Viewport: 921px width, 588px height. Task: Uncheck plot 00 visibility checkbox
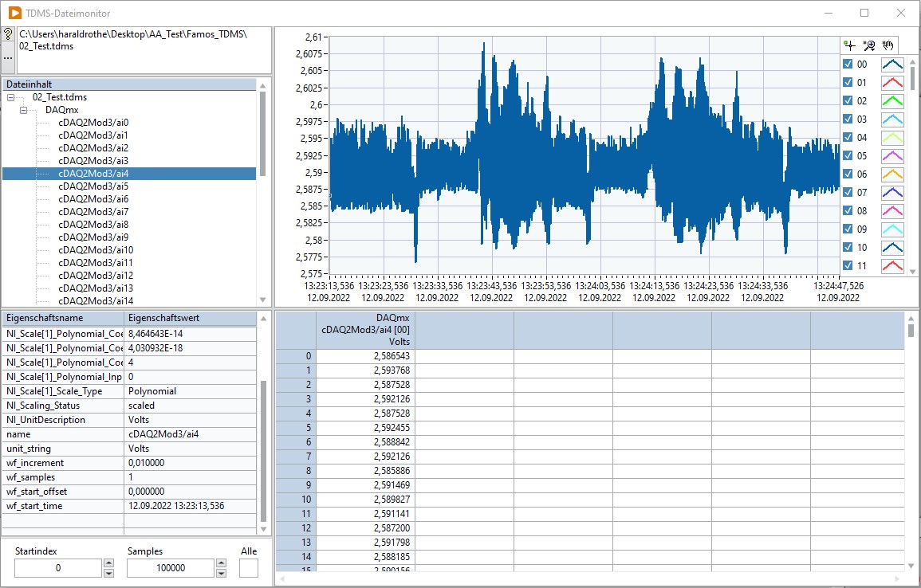point(848,65)
